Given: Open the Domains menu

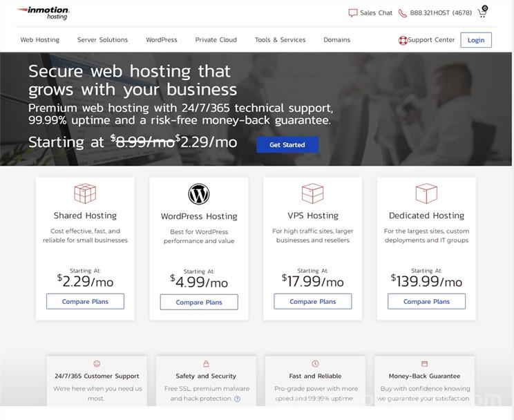Looking at the screenshot, I should [336, 39].
